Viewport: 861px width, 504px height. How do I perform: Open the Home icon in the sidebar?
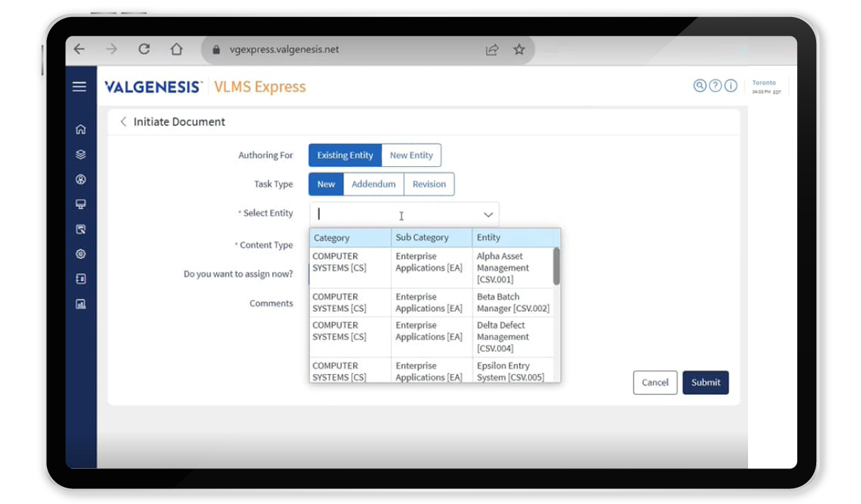pyautogui.click(x=80, y=130)
